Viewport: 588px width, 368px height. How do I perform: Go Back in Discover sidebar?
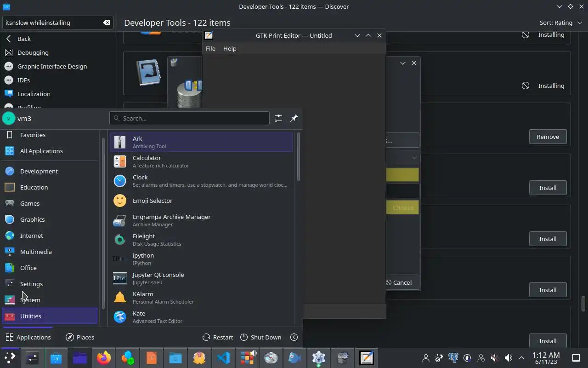(x=58, y=39)
